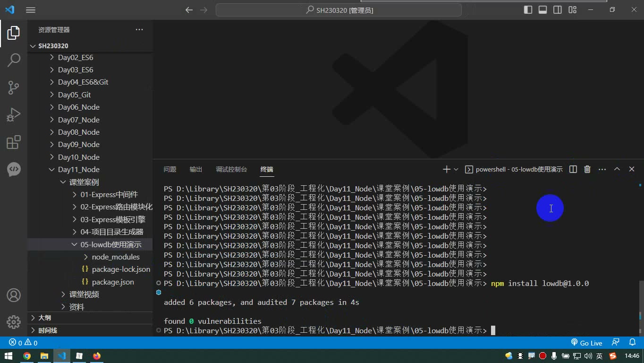644x363 pixels.
Task: Open the new terminal launch profile dropdown
Action: click(x=456, y=169)
